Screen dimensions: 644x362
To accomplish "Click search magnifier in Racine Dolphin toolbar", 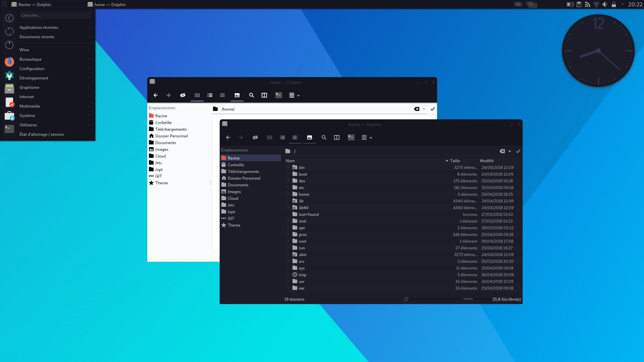I will pyautogui.click(x=324, y=137).
